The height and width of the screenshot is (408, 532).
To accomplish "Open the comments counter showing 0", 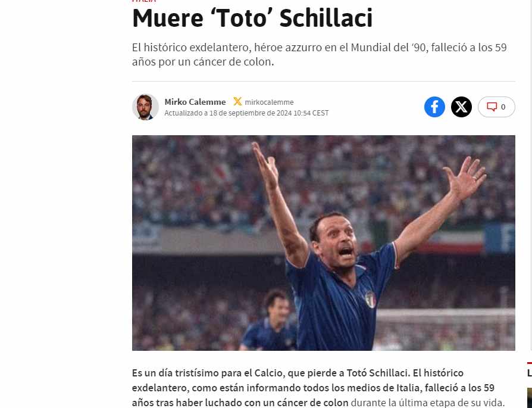I will pos(496,107).
